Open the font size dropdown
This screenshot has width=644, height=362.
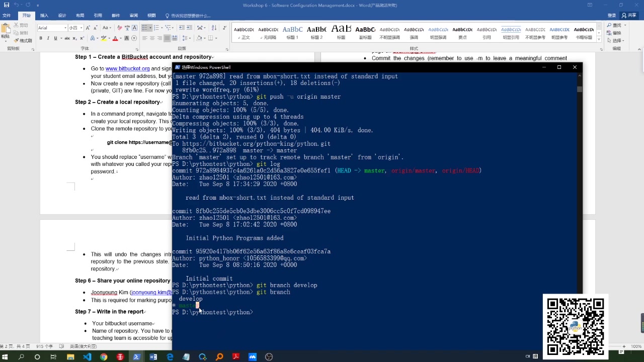click(82, 28)
